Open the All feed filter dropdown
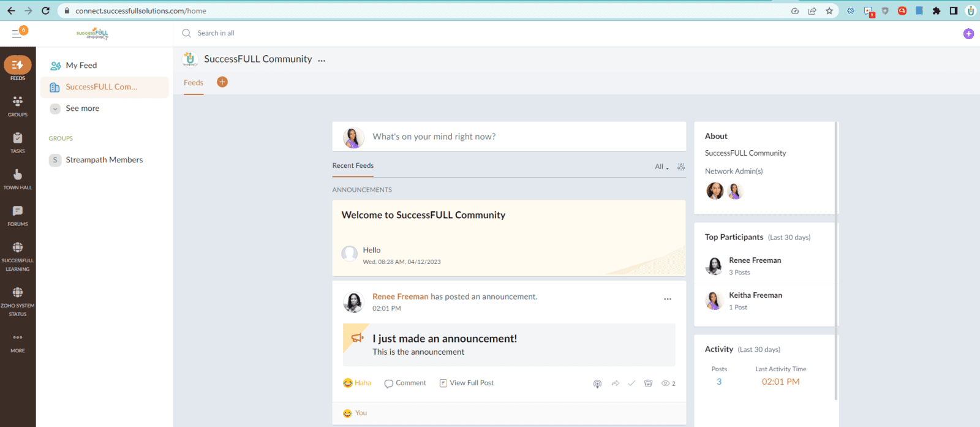Screen dimensions: 980x427 [661, 167]
